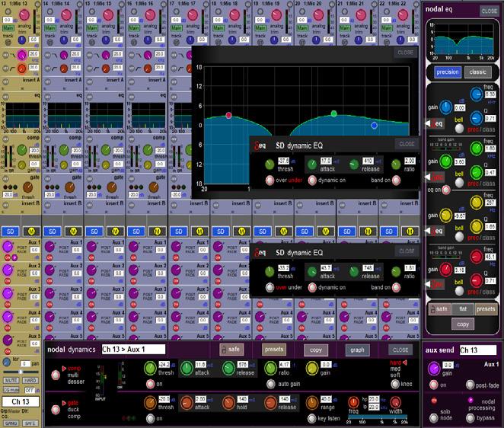This screenshot has width=504, height=428.
Task: Click the graph button in nodal dynamics
Action: 357,350
